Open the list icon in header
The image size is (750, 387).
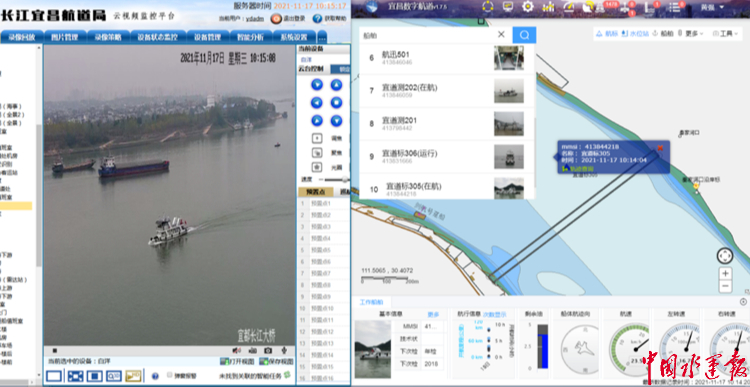coord(674,7)
